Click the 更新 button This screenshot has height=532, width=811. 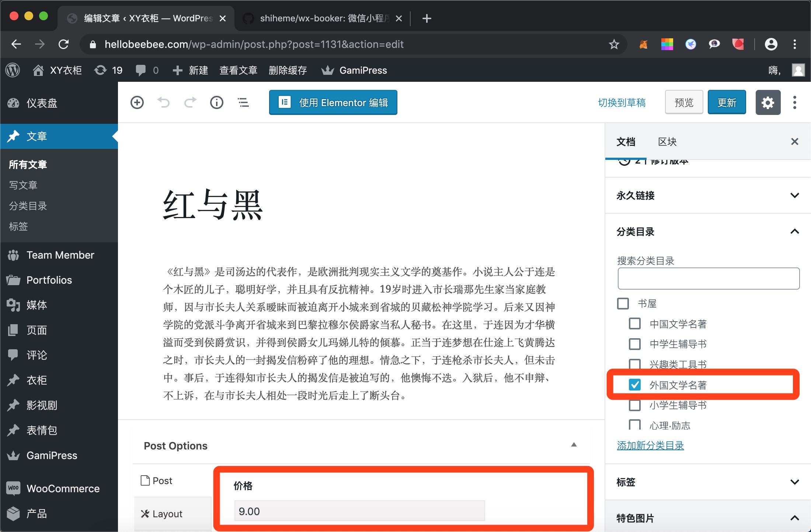point(727,102)
